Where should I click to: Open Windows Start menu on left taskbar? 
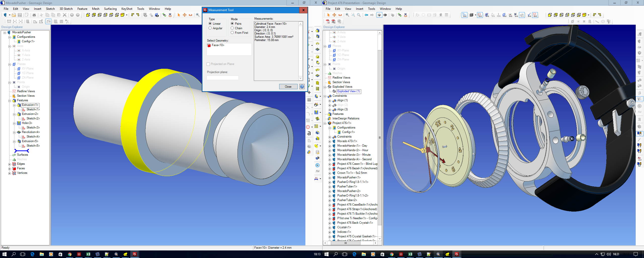click(x=5, y=254)
